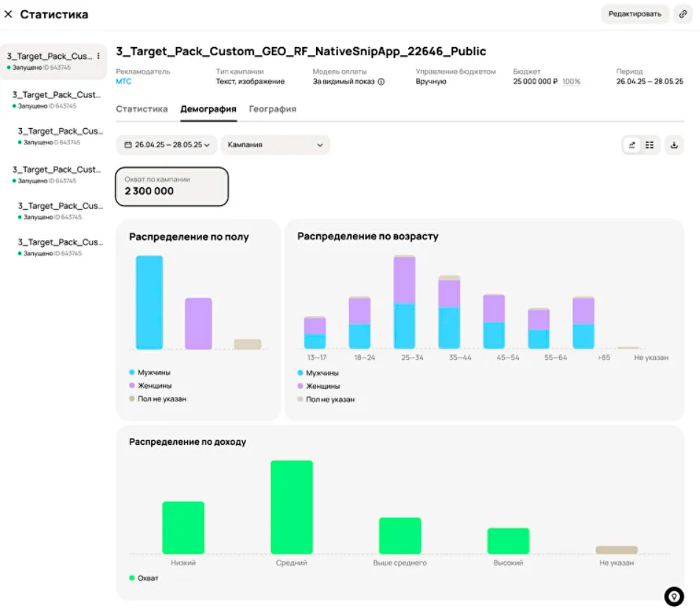Open the three-dot menu on selected campaign
The image size is (700, 609).
click(x=99, y=56)
